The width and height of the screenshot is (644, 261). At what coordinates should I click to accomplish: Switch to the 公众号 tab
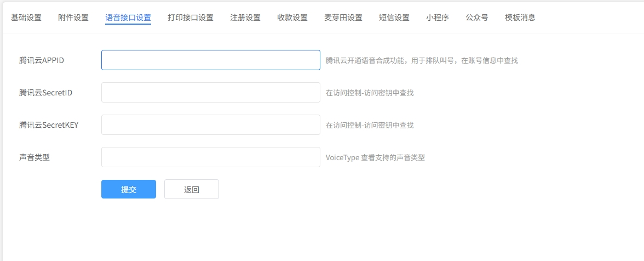(477, 18)
